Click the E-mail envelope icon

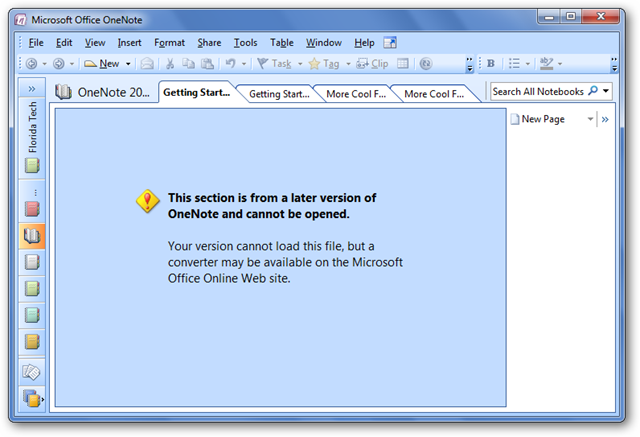pos(147,64)
